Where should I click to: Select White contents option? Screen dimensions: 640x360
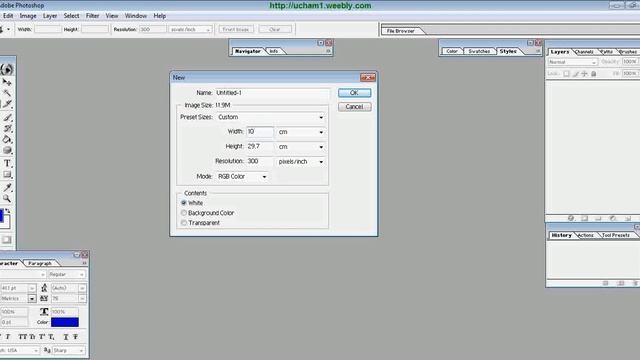[x=184, y=203]
